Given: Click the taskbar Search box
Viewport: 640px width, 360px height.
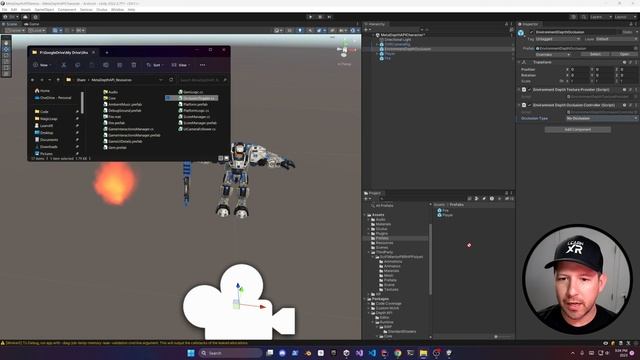Looking at the screenshot, I should pyautogui.click(x=230, y=353).
